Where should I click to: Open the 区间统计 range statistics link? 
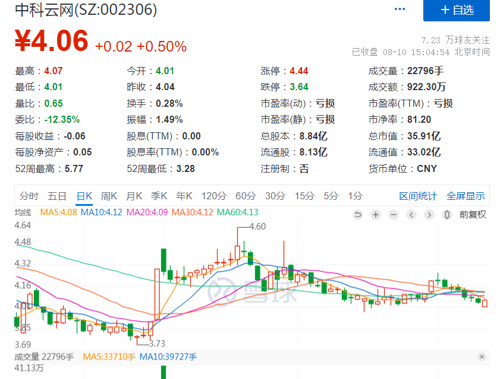[x=418, y=196]
